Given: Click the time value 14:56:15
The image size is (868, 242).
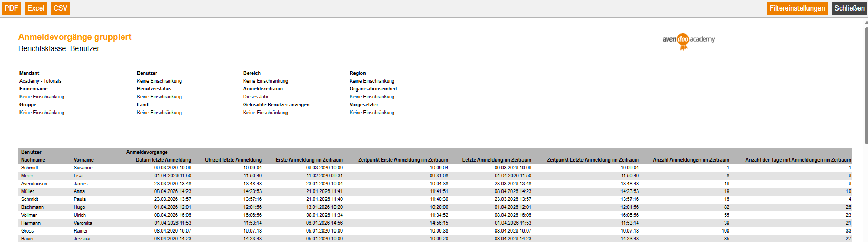Looking at the screenshot, I should (x=439, y=223).
